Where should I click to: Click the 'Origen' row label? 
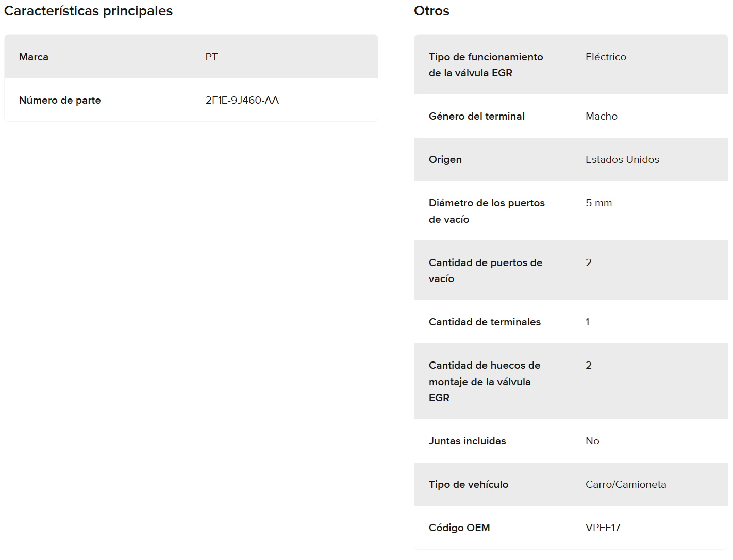[x=445, y=159]
